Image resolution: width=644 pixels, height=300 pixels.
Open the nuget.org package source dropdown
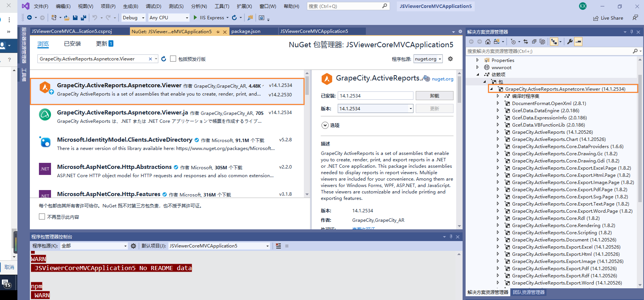pyautogui.click(x=428, y=59)
